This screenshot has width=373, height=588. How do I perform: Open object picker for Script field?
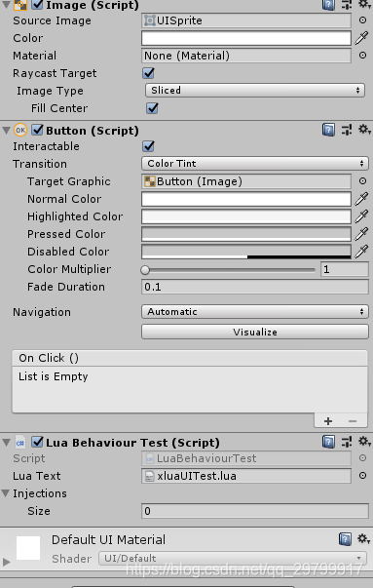pyautogui.click(x=362, y=458)
